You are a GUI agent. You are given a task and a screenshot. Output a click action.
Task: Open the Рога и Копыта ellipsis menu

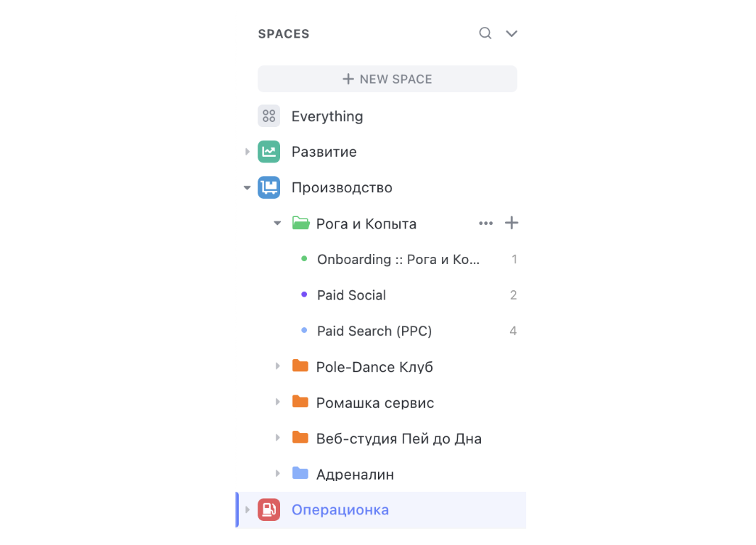486,224
